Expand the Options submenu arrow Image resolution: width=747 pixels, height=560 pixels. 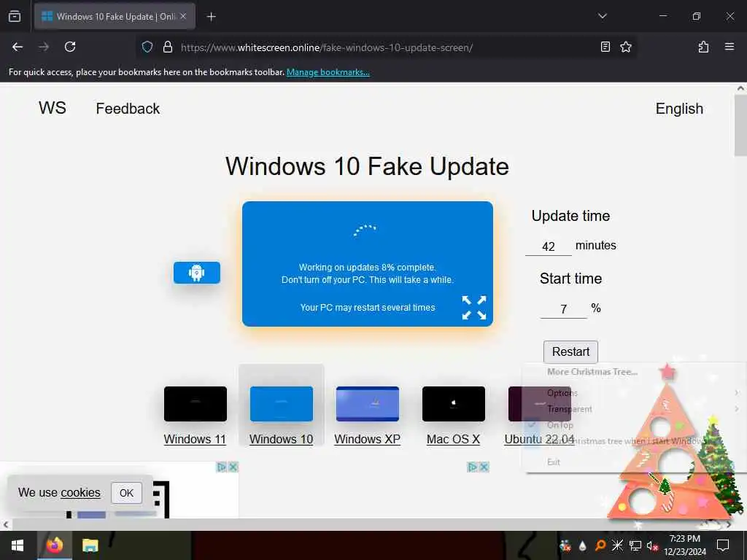[x=737, y=393]
